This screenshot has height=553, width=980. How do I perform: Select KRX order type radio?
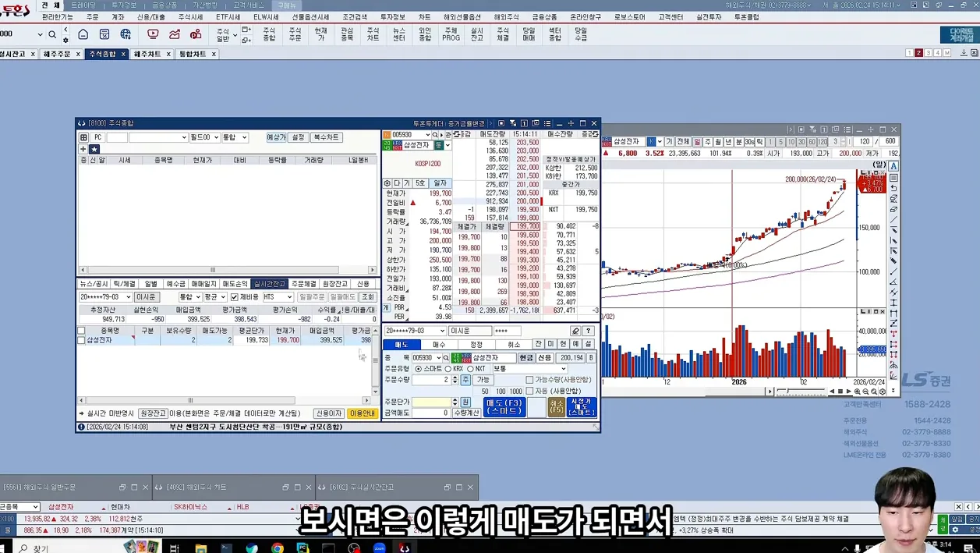[448, 369]
